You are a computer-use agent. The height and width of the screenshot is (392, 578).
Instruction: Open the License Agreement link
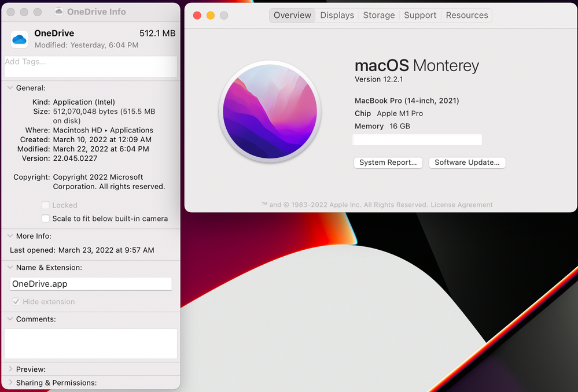coord(462,205)
